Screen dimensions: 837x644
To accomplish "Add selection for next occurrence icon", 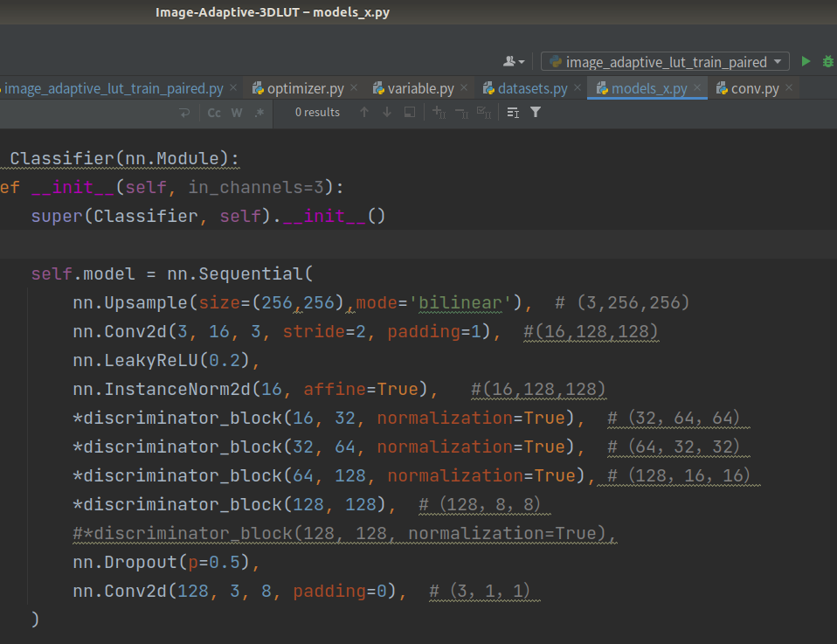I will pos(439,112).
